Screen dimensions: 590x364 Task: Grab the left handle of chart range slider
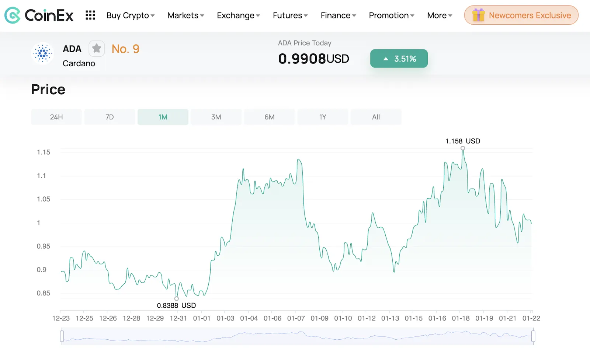click(62, 336)
